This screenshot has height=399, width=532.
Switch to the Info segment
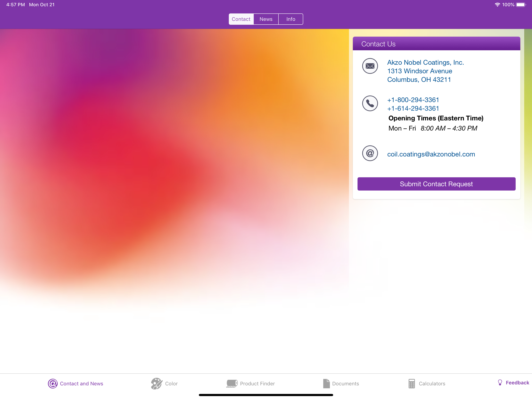pos(291,19)
